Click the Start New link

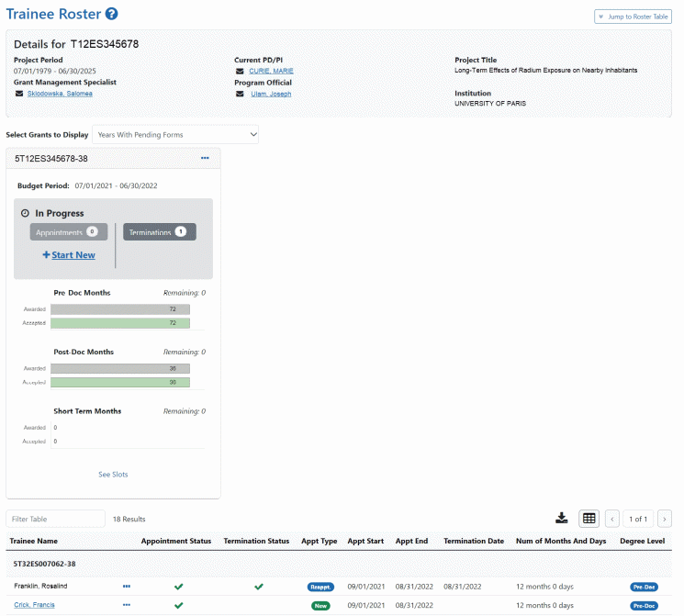pos(69,255)
